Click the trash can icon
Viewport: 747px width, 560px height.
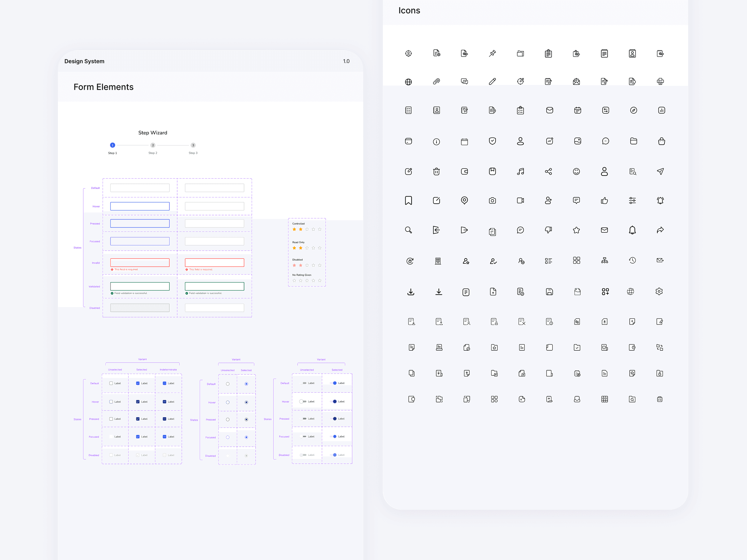pyautogui.click(x=436, y=171)
